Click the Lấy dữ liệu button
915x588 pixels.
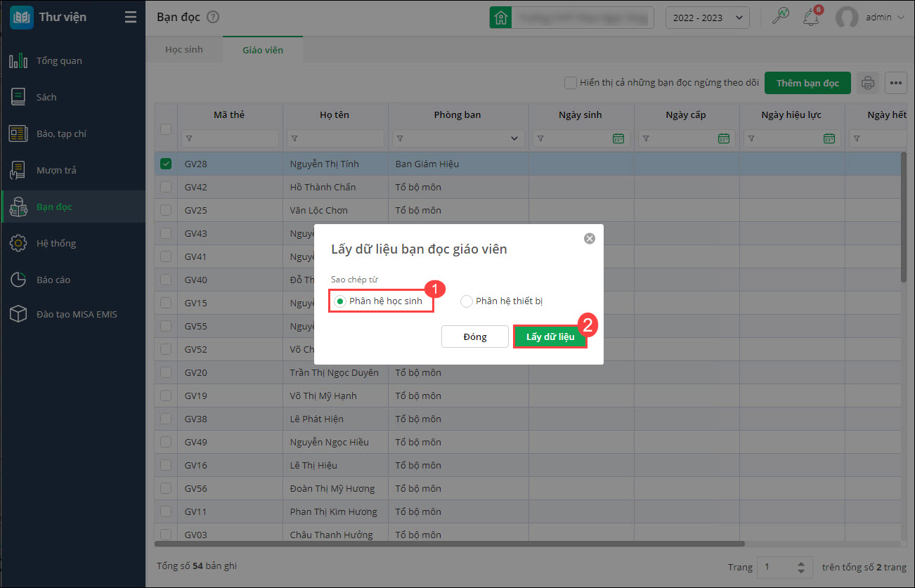click(550, 337)
